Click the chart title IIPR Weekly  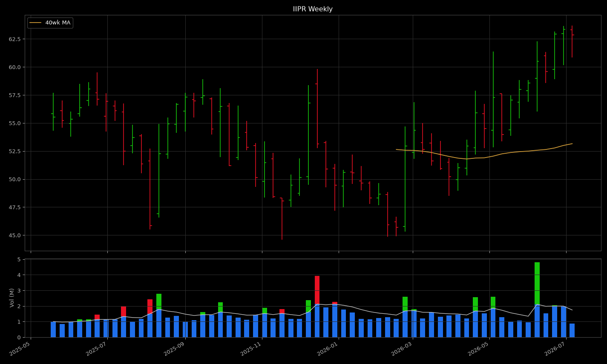click(x=313, y=9)
